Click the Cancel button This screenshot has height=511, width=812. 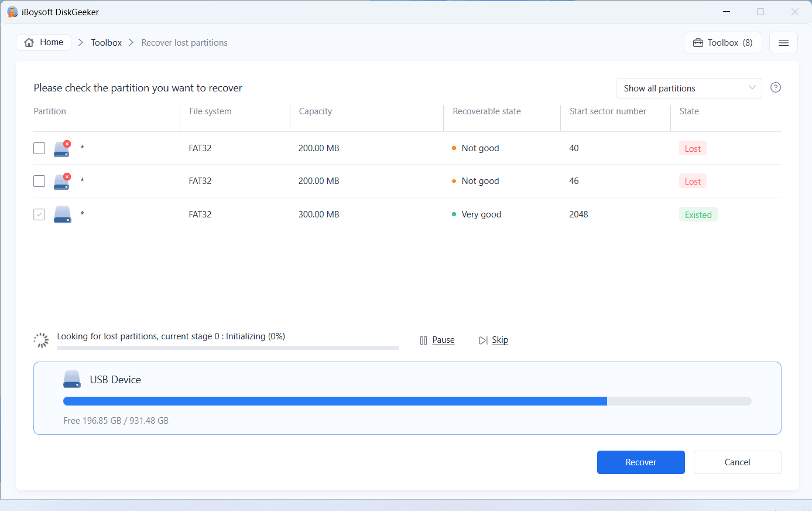(738, 462)
